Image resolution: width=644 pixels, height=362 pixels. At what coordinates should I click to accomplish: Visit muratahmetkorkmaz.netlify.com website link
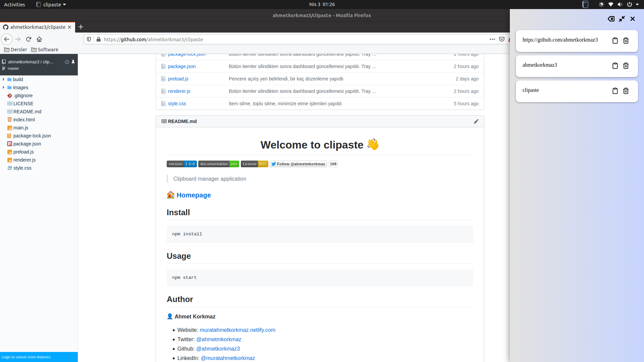click(x=237, y=330)
